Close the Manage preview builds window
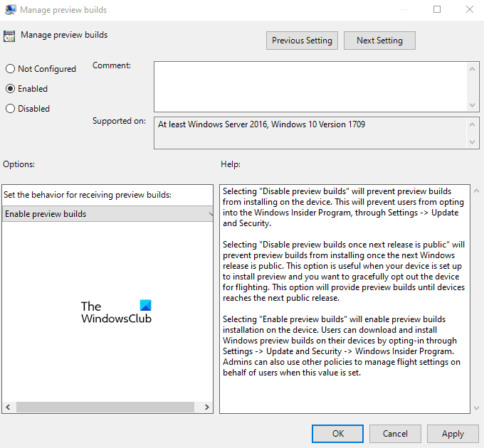The width and height of the screenshot is (484, 448). pyautogui.click(x=470, y=9)
